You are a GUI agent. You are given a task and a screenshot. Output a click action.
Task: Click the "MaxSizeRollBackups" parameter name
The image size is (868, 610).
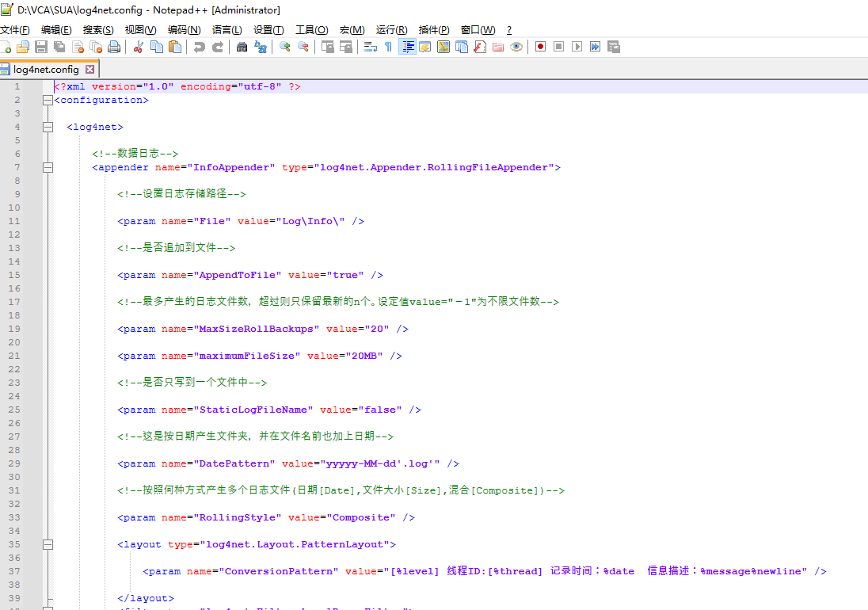(257, 330)
